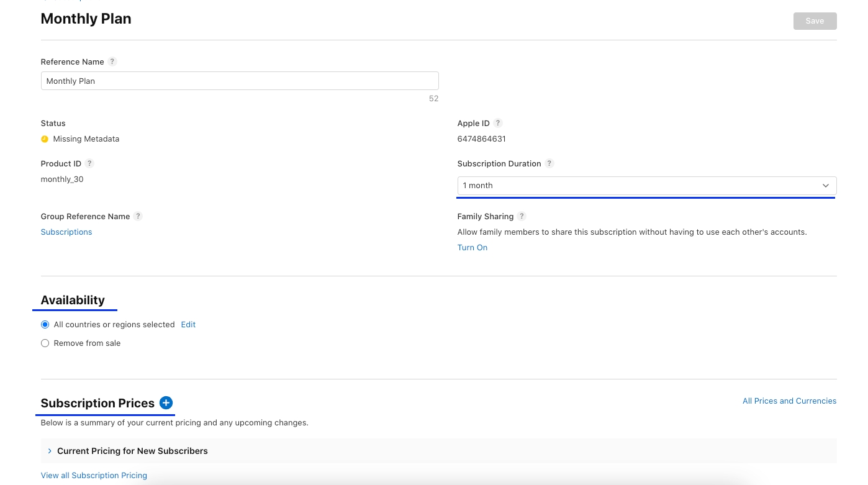This screenshot has height=485, width=868.
Task: Click into the Reference Name text field
Action: 240,81
